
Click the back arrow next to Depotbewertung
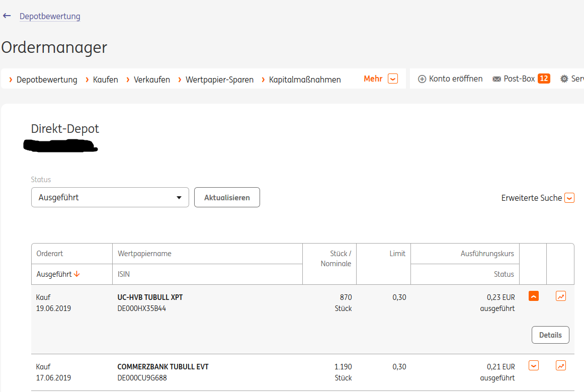7,16
